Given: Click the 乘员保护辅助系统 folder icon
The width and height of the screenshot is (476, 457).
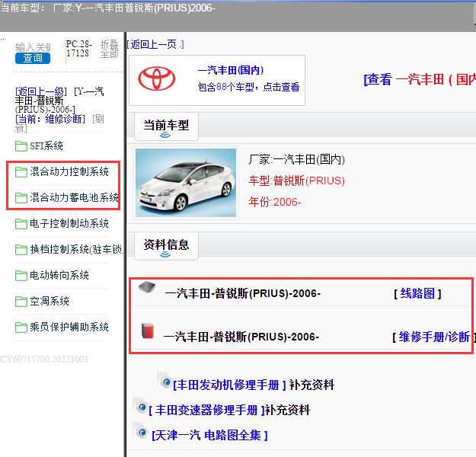Looking at the screenshot, I should 21,328.
